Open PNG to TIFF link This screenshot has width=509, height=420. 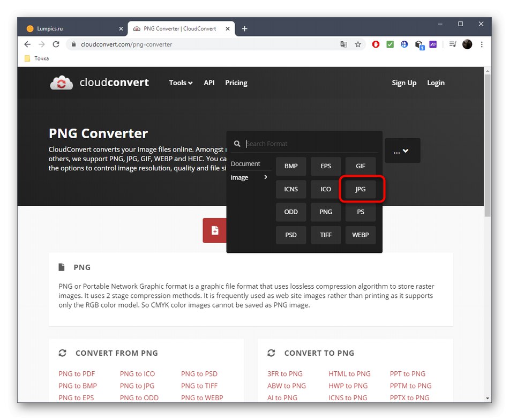pyautogui.click(x=199, y=386)
